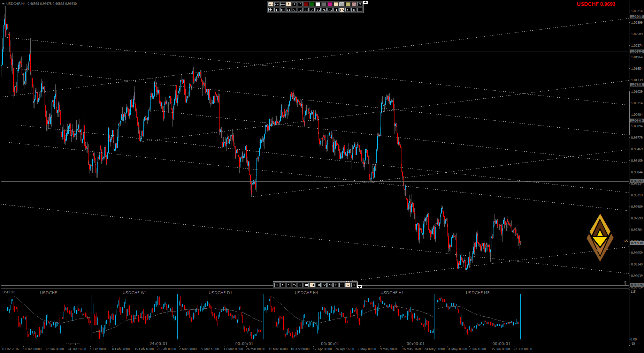Click the A drawing tool in top toolbar

(x=312, y=10)
